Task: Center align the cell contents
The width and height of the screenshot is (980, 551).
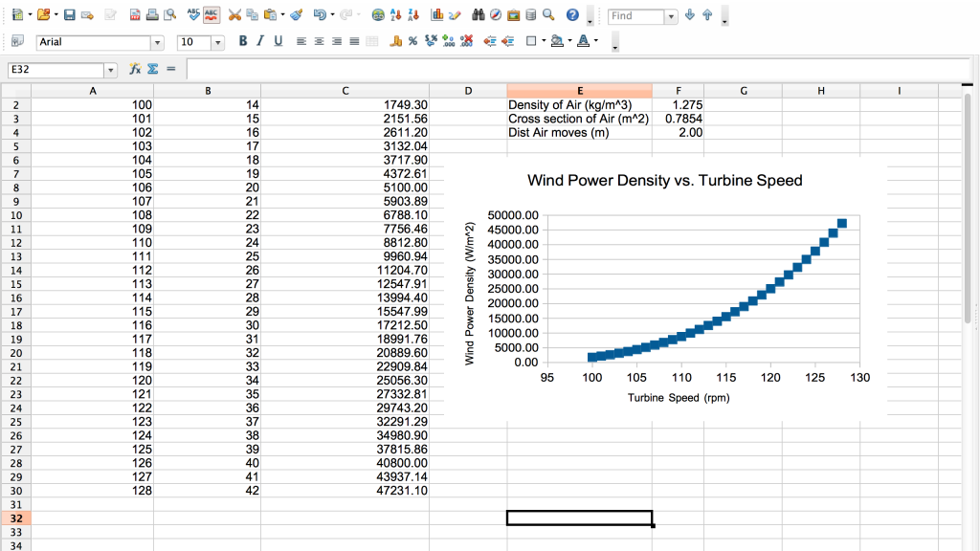Action: (319, 41)
